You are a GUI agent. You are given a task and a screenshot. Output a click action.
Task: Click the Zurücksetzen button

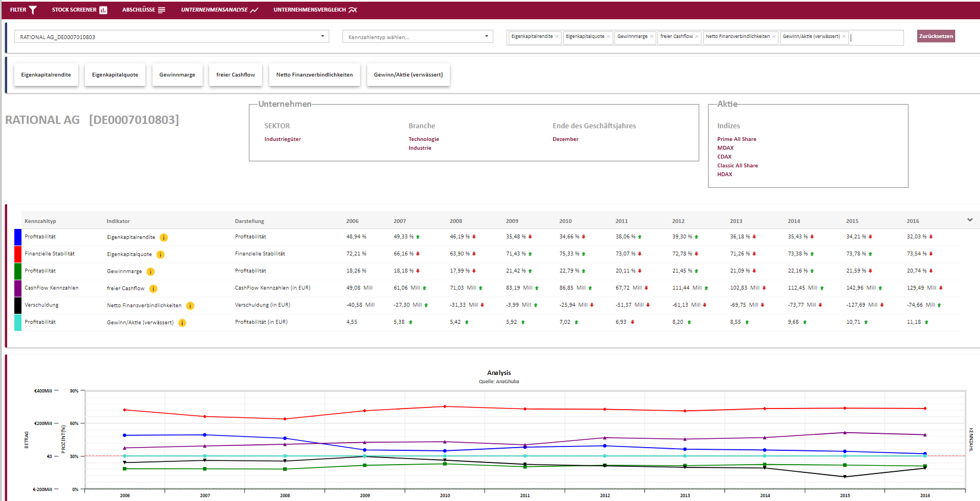coord(935,36)
